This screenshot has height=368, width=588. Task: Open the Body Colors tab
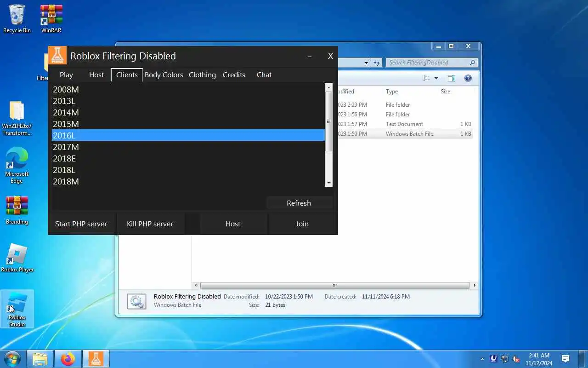click(164, 75)
